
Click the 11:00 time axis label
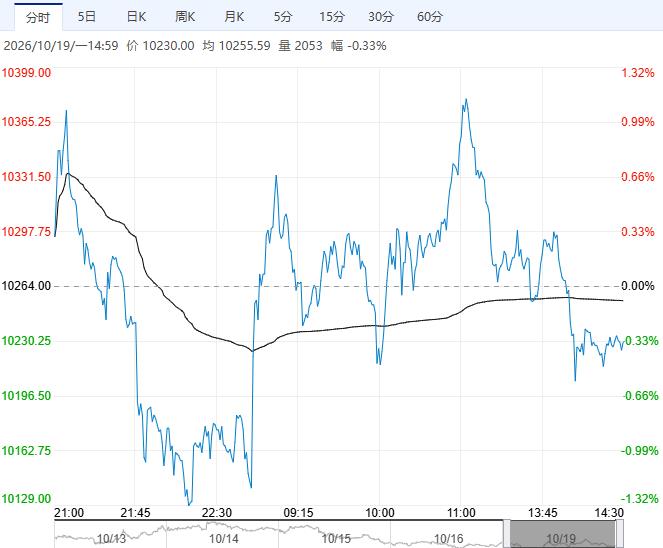pos(461,513)
